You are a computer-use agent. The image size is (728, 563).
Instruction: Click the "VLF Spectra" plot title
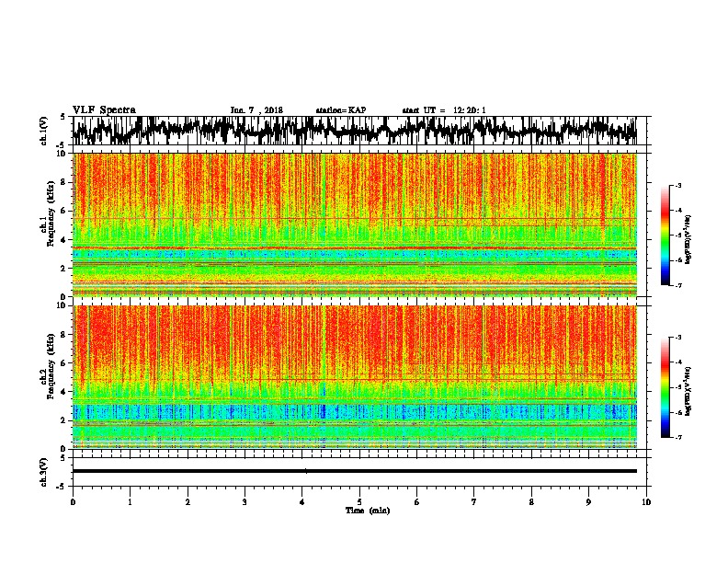(x=104, y=110)
